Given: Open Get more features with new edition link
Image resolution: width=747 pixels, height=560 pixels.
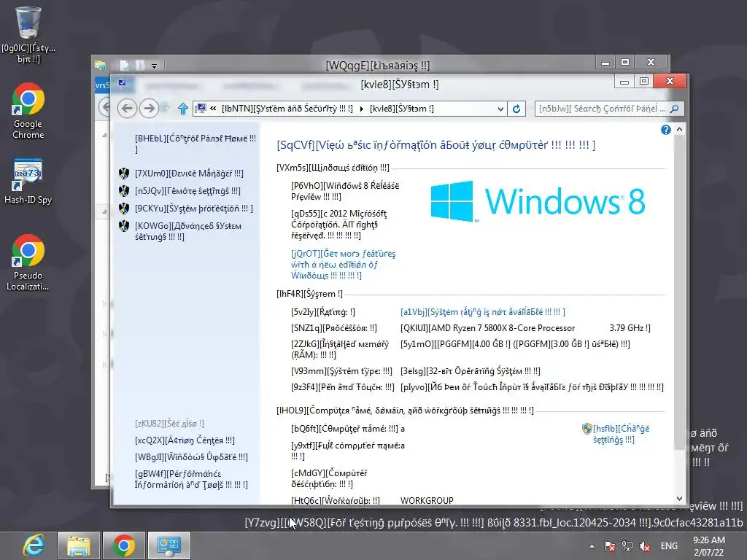Looking at the screenshot, I should pyautogui.click(x=343, y=264).
